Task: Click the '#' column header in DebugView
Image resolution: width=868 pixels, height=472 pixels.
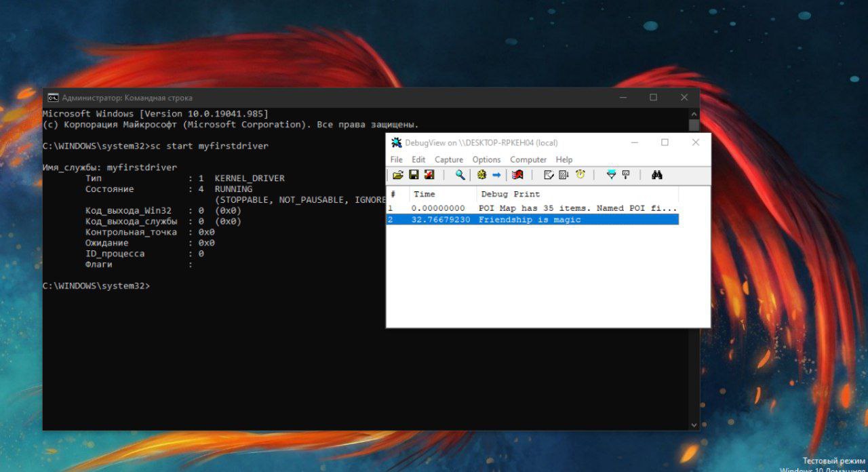Action: point(397,194)
